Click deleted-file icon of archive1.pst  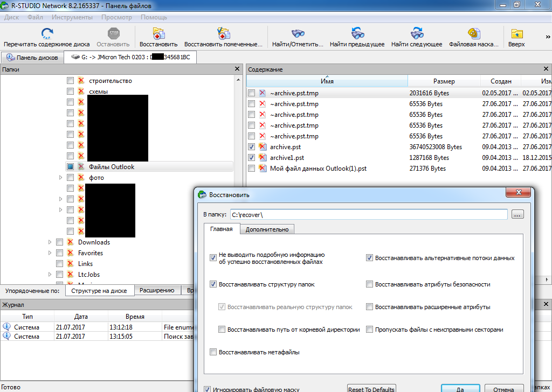(x=263, y=158)
